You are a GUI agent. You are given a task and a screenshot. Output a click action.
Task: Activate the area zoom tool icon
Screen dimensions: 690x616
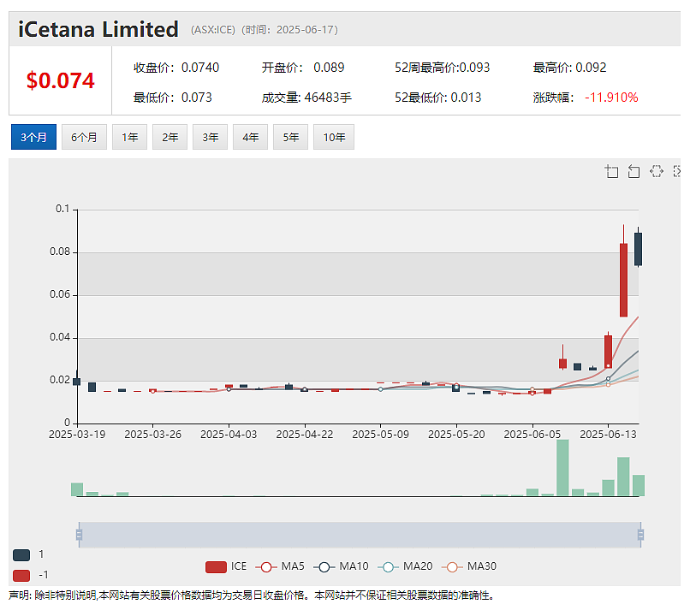click(611, 171)
